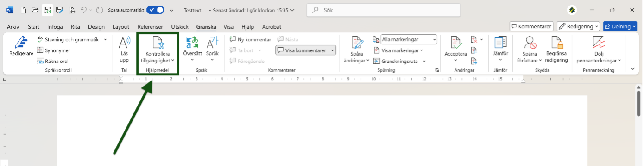Screen dimensions: 644x168
Task: Open the Synonymer thesaurus
Action: click(x=53, y=50)
